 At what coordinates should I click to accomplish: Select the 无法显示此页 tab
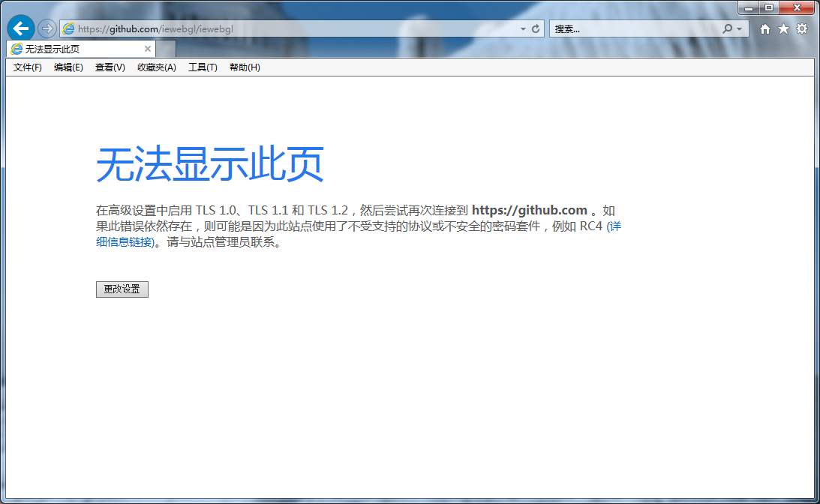(x=75, y=49)
